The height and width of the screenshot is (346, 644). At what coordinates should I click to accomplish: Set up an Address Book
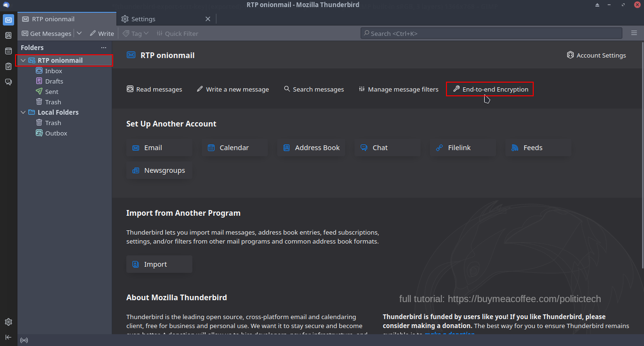pos(311,148)
